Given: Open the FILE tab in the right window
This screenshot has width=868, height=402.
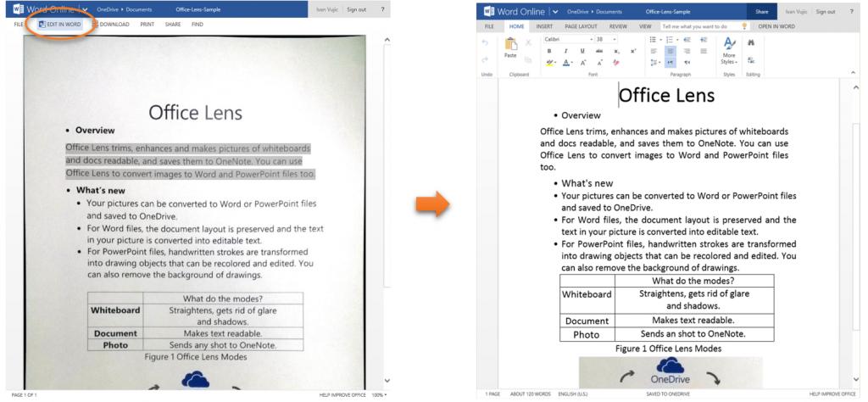Looking at the screenshot, I should click(489, 26).
